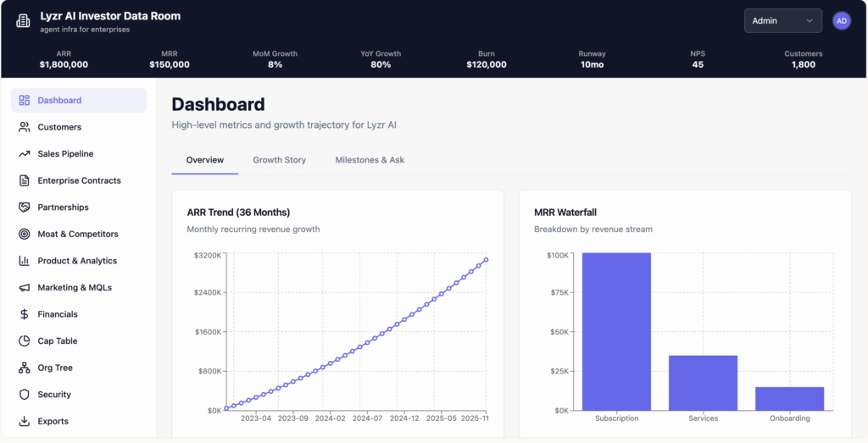
Task: Click the Customers people icon
Action: click(x=24, y=127)
